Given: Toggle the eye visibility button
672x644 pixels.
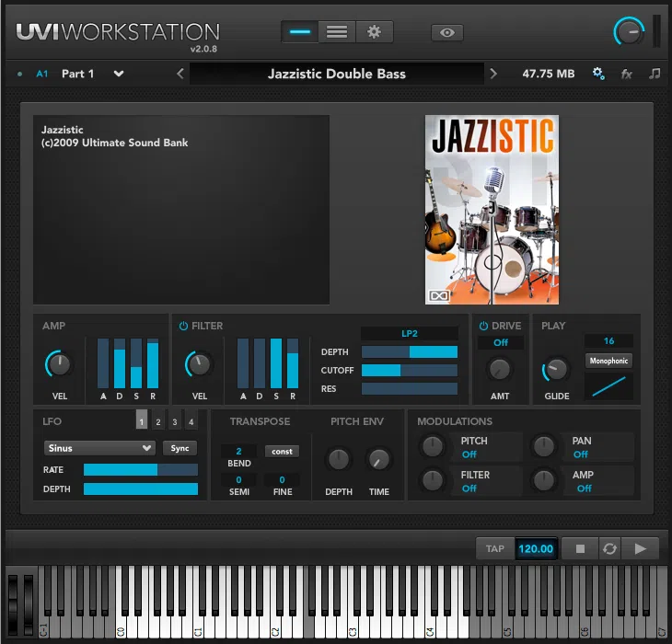Looking at the screenshot, I should (x=447, y=32).
